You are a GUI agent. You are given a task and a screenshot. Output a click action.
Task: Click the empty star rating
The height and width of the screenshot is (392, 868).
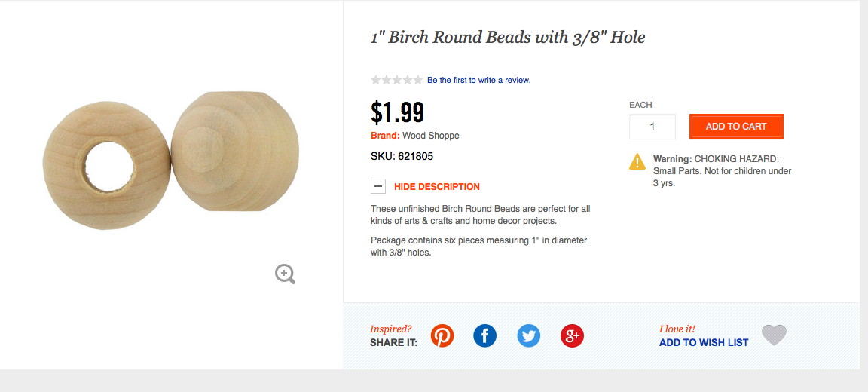396,80
